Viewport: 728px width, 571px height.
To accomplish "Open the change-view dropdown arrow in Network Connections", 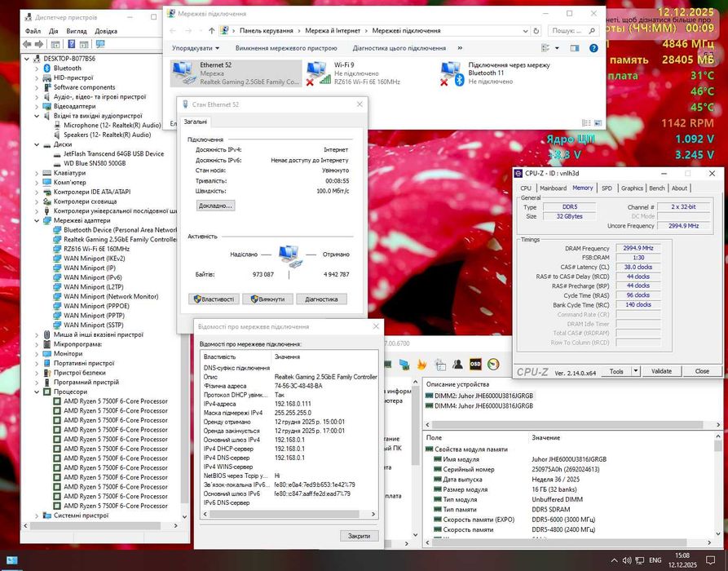I will tap(557, 48).
